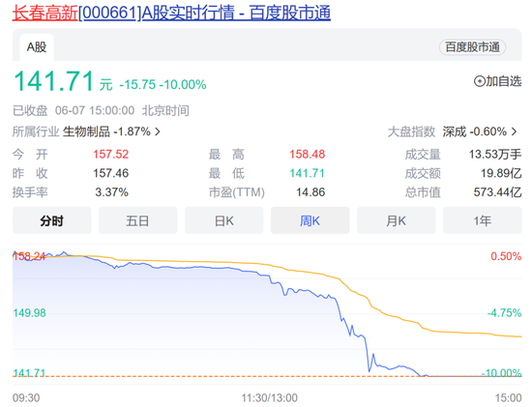This screenshot has width=532, height=407.
Task: Click the 已收盘 status text
Action: (30, 110)
